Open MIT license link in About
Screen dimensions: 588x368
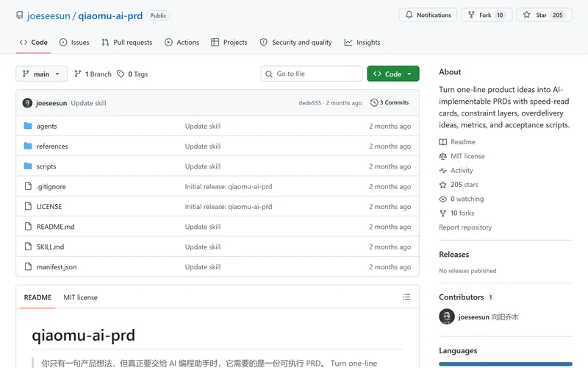(462, 156)
